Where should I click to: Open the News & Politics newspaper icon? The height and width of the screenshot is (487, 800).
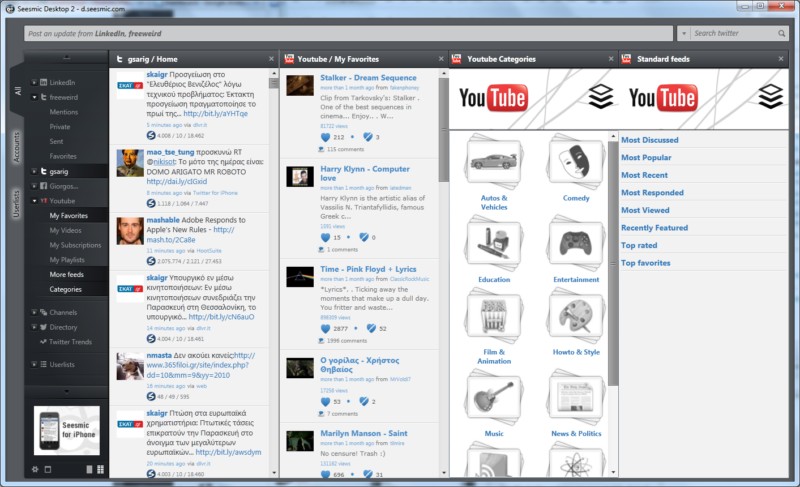click(576, 397)
